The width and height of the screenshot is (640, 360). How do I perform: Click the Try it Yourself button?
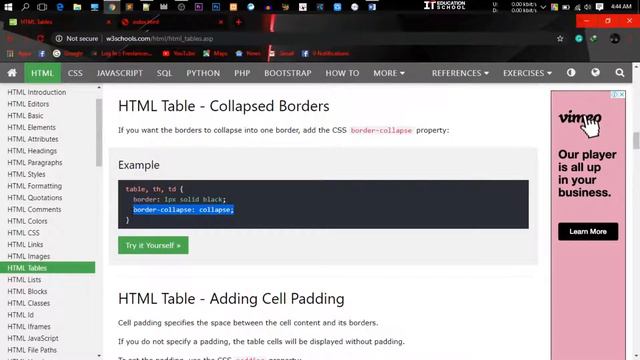pos(153,245)
